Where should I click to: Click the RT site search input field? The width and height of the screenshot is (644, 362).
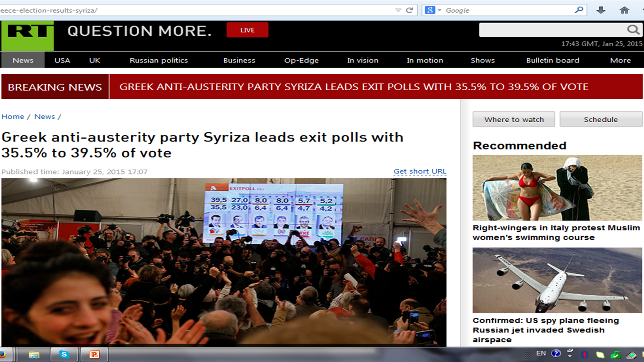[553, 30]
